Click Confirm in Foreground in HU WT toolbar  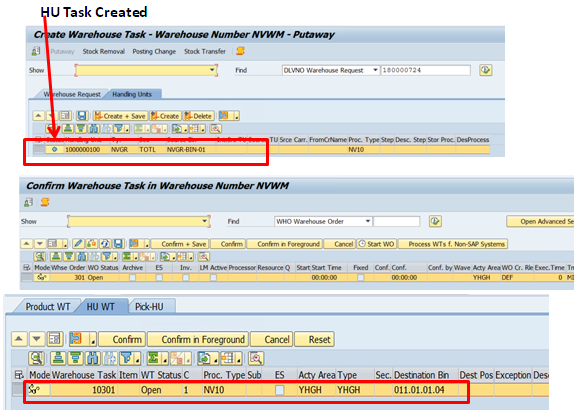[x=198, y=339]
